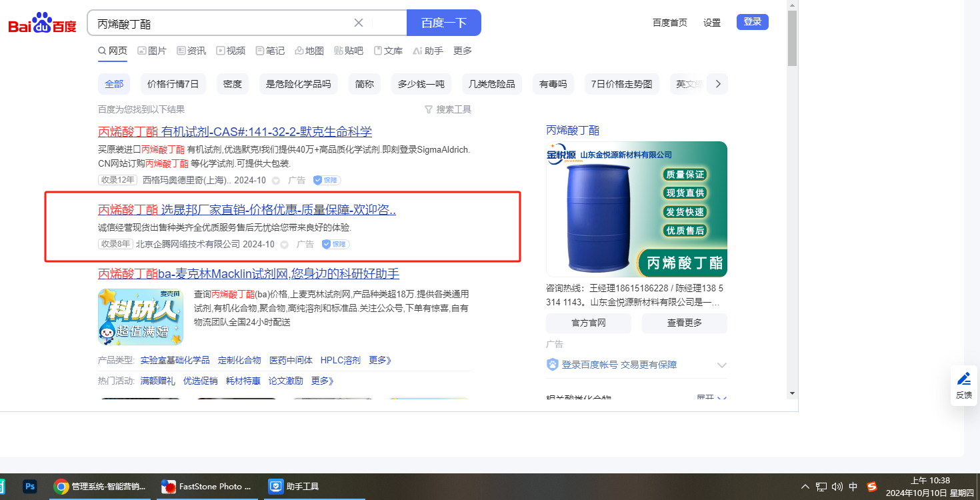The height and width of the screenshot is (500, 980).
Task: Click the 科研人 超值满赠 thumbnail
Action: [x=141, y=317]
